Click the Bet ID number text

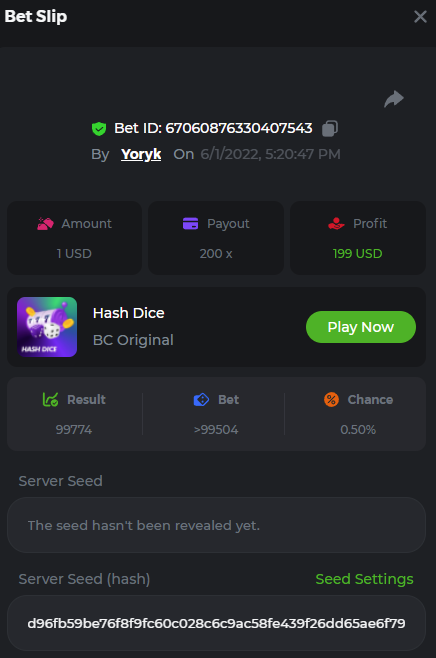tap(239, 128)
